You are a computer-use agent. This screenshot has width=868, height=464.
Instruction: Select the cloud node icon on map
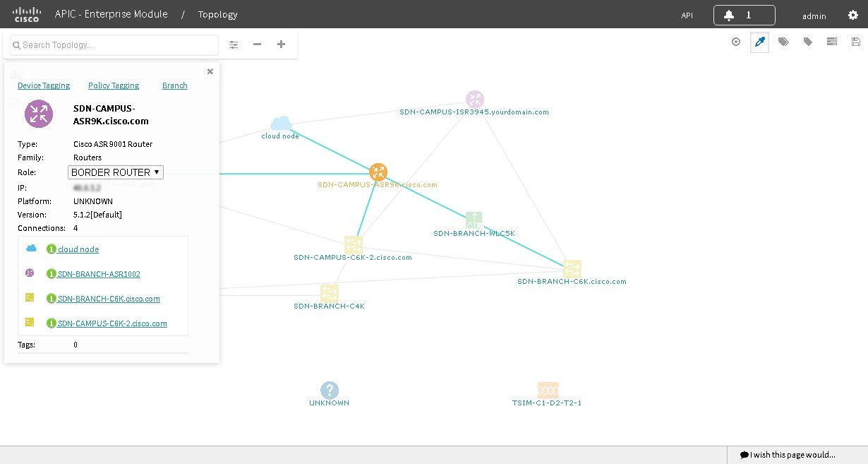[281, 123]
